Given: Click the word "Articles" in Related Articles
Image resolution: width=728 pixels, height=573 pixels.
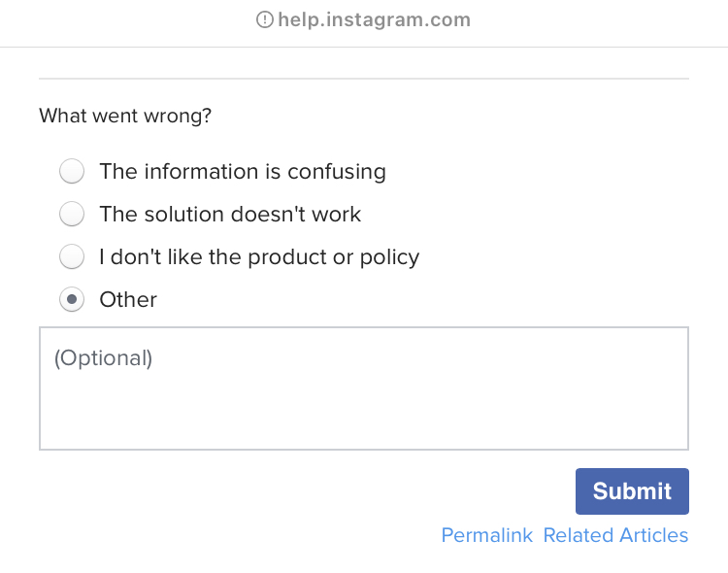Looking at the screenshot, I should tap(653, 535).
